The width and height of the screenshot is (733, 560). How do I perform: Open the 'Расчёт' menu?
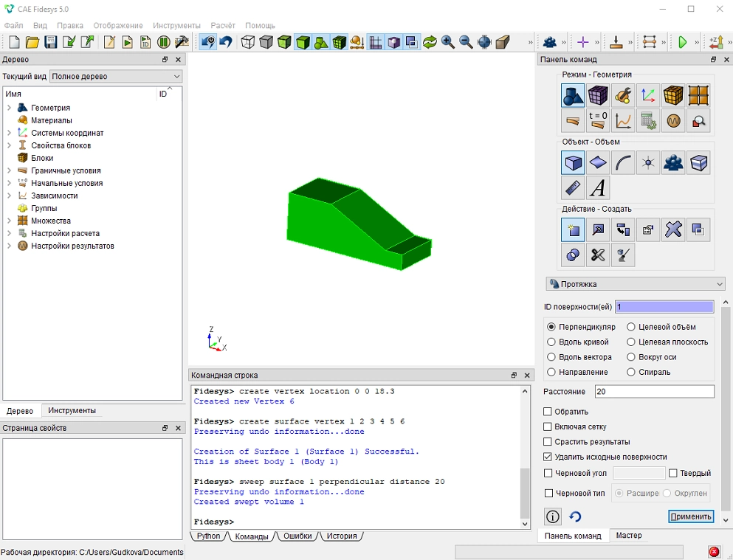tap(222, 25)
